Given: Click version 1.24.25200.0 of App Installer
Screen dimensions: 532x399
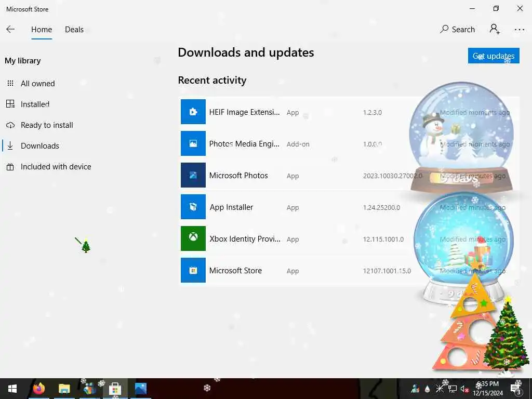Looking at the screenshot, I should [x=381, y=208].
